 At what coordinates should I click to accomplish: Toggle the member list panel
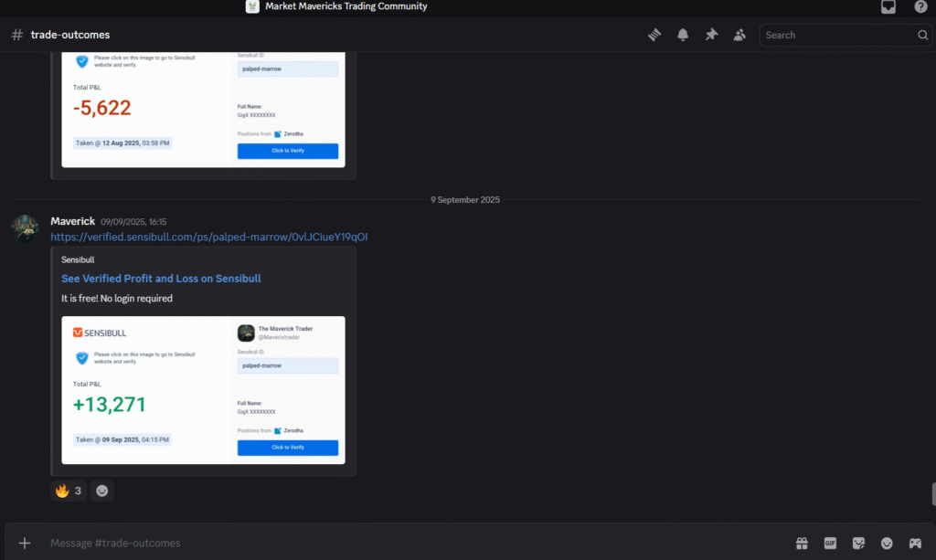(739, 34)
